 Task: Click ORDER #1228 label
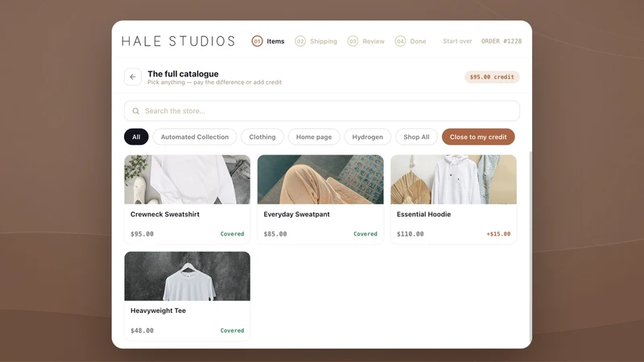tap(502, 41)
